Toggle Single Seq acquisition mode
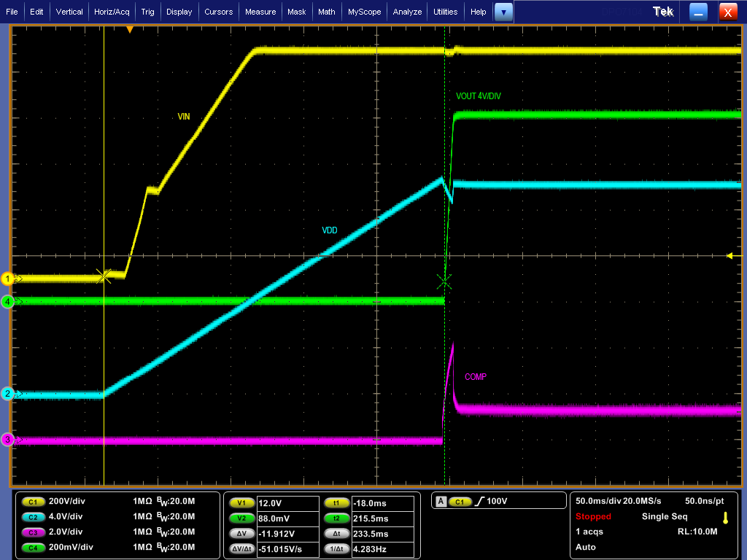Viewport: 747px width, 560px height. [x=665, y=516]
